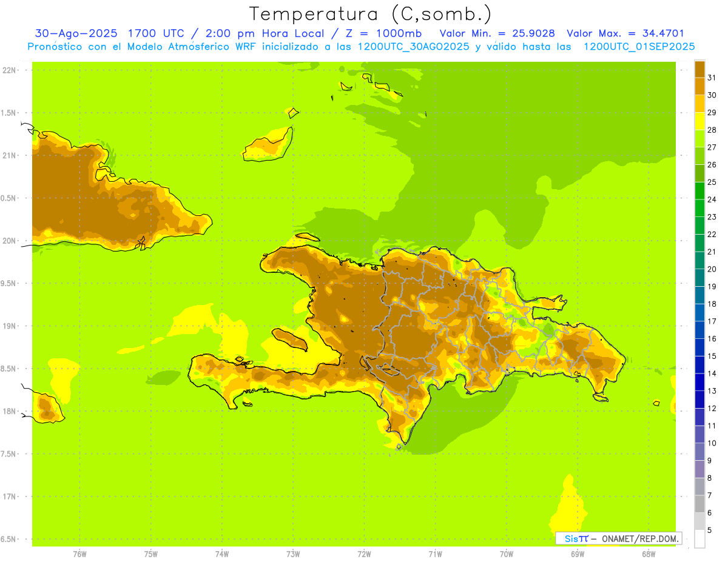Click the blue colorbar swatch between 15 and 16
The image size is (728, 562).
(x=699, y=347)
